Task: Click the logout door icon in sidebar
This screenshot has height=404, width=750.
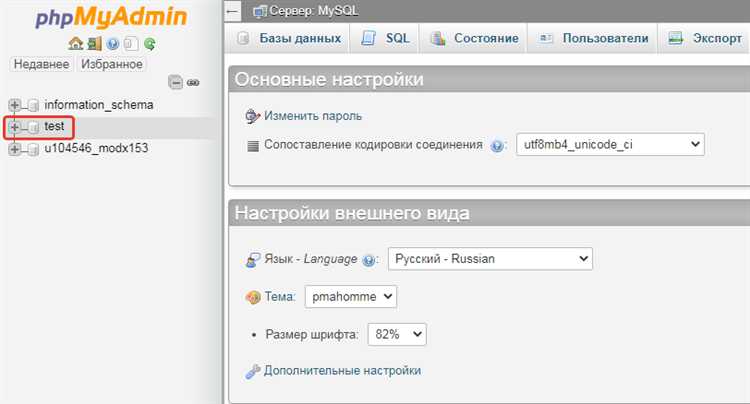Action: coord(94,44)
